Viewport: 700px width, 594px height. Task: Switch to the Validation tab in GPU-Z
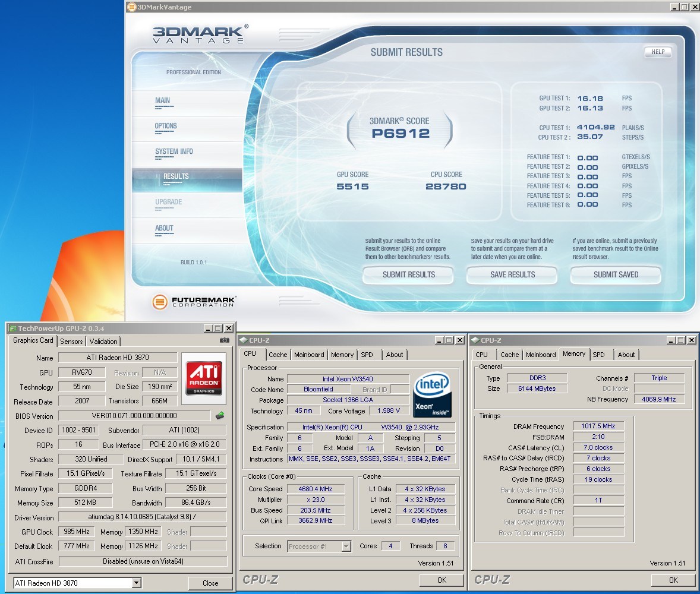pos(103,342)
